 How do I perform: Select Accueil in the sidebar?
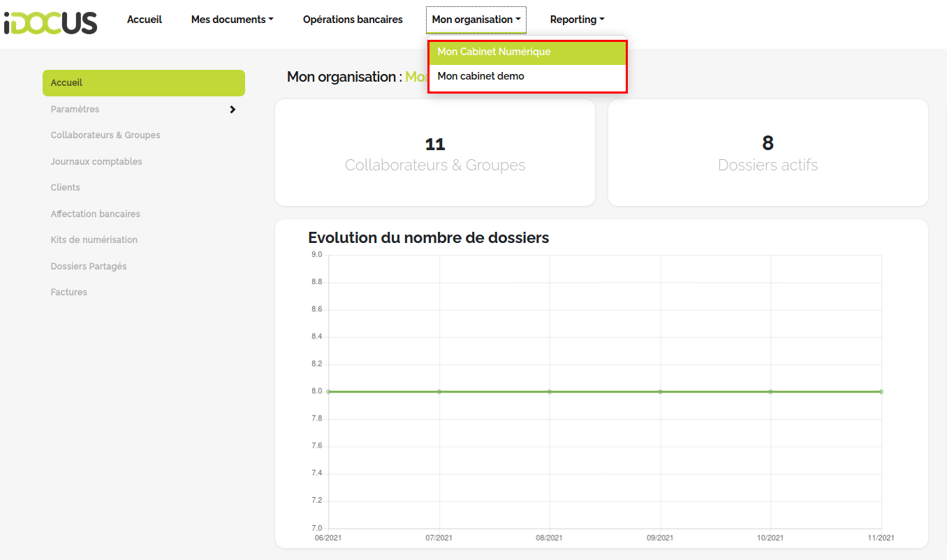pyautogui.click(x=144, y=83)
